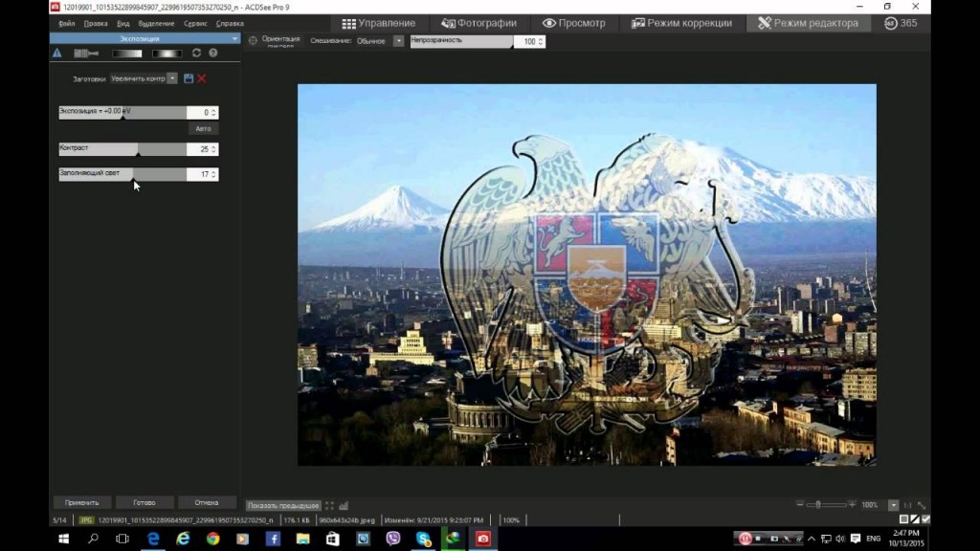Click the refresh icon in the Экспозиция panel
The height and width of the screenshot is (551, 980).
point(196,53)
